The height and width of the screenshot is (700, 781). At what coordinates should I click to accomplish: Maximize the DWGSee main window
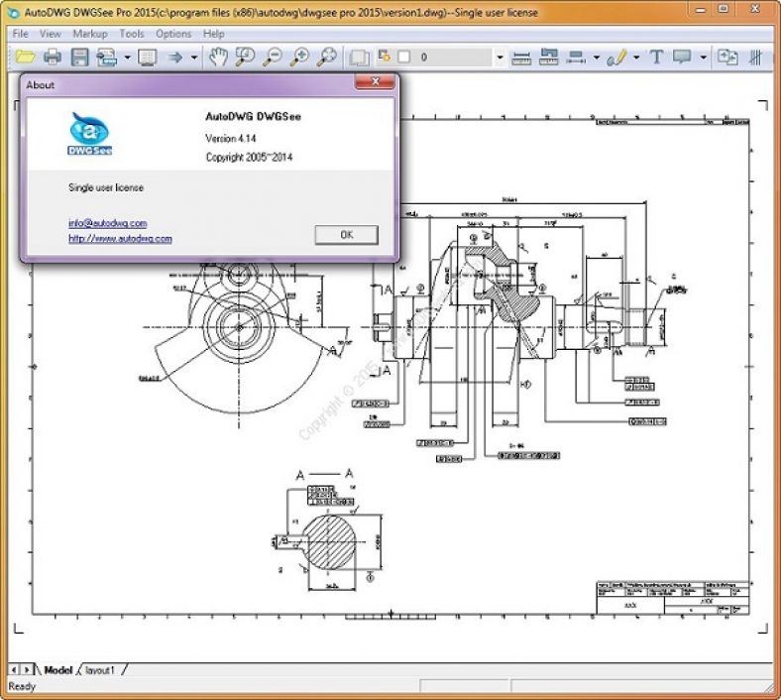point(724,10)
